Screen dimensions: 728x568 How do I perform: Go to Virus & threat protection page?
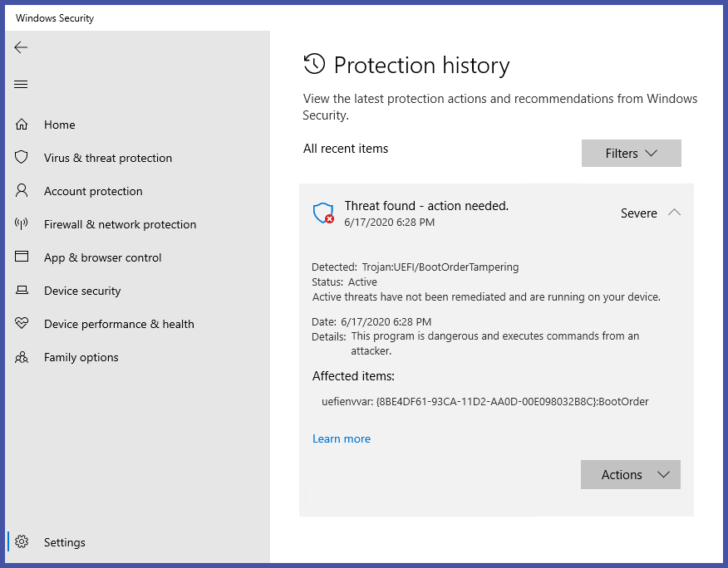coord(108,158)
